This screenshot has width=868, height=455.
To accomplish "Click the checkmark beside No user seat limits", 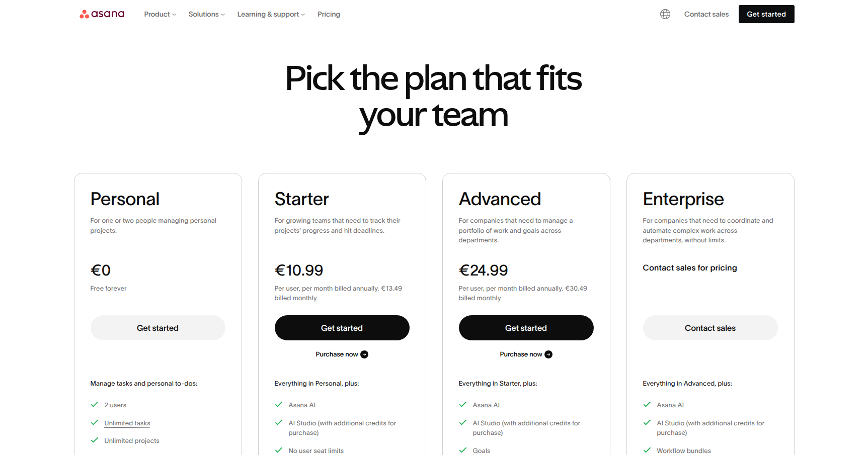I will [x=279, y=450].
